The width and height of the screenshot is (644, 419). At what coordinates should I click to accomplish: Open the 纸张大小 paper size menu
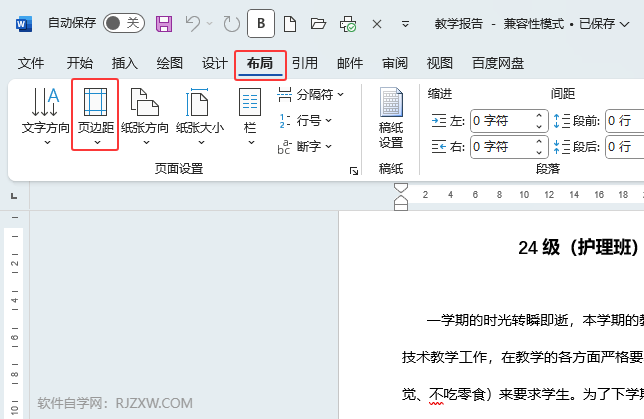tap(200, 116)
